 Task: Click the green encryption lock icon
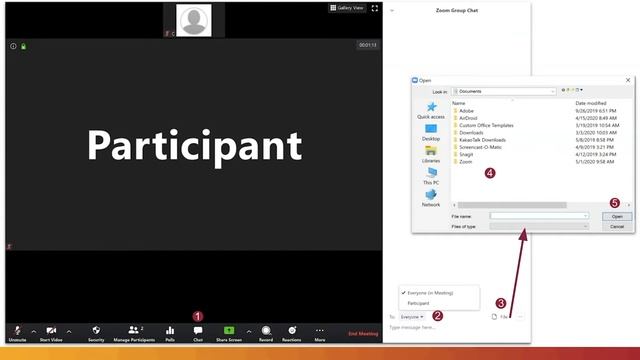point(23,46)
